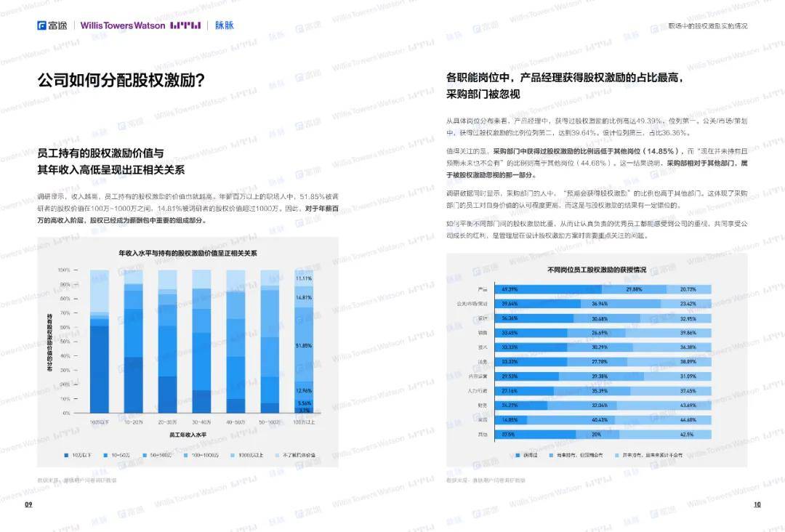Click x-axis title 员工年收入水平

188,435
